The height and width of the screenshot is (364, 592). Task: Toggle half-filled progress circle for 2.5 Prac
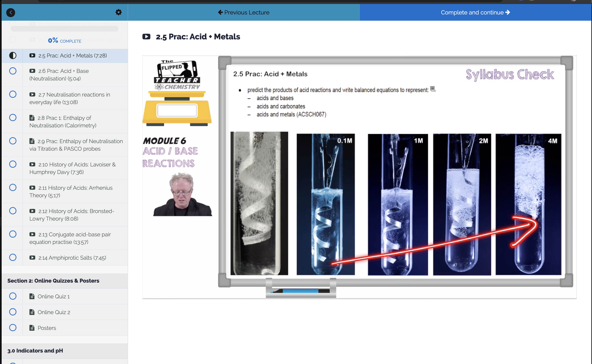[x=13, y=56]
